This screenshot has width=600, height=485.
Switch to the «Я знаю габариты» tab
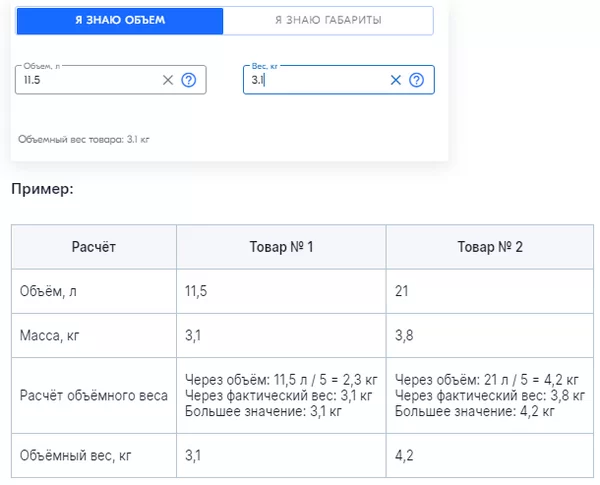pyautogui.click(x=328, y=20)
